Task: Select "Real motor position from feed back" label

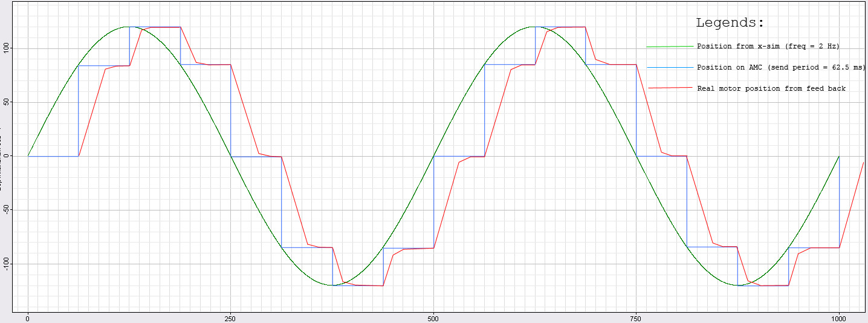Action: click(x=771, y=88)
